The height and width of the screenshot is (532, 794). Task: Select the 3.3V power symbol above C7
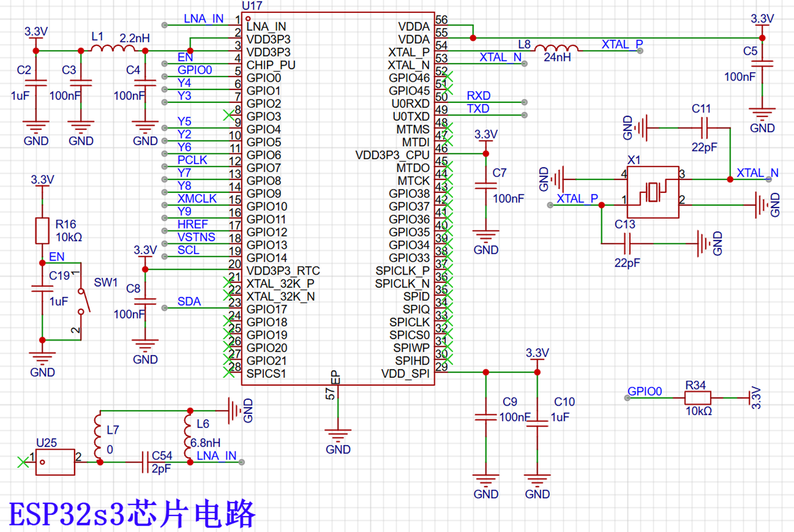486,137
